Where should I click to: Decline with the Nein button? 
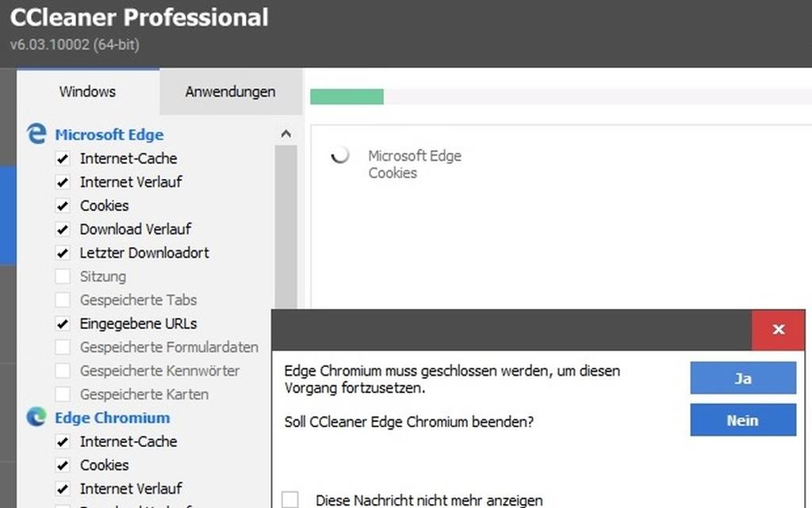click(742, 420)
